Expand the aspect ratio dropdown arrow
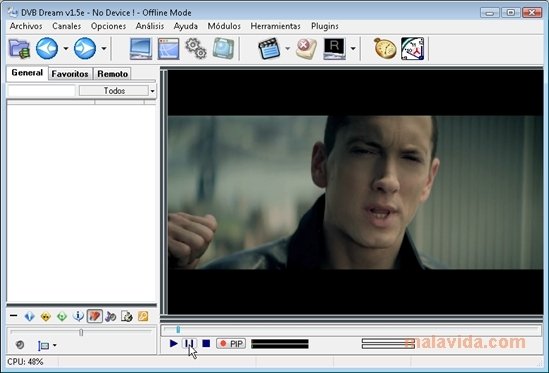The width and height of the screenshot is (549, 373). (55, 346)
